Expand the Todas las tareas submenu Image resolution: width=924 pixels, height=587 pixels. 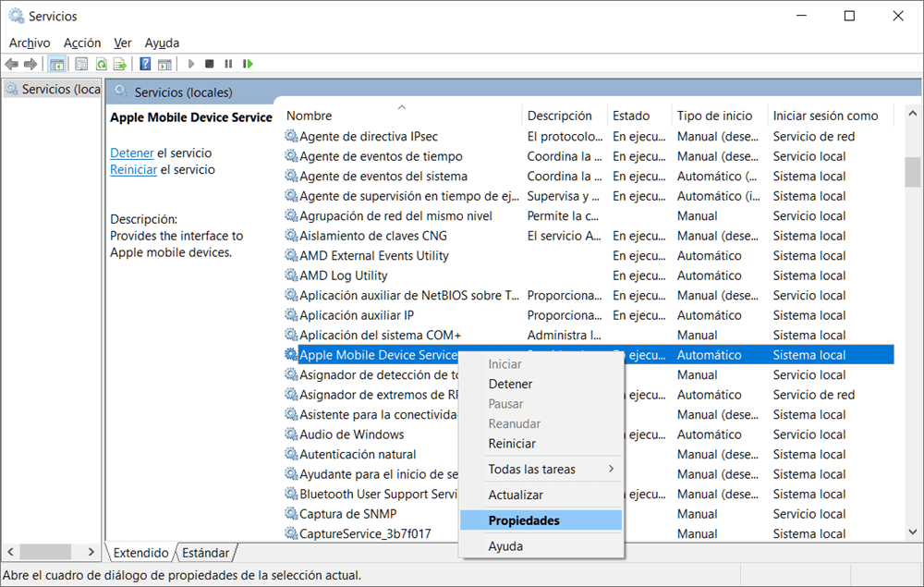coord(541,470)
